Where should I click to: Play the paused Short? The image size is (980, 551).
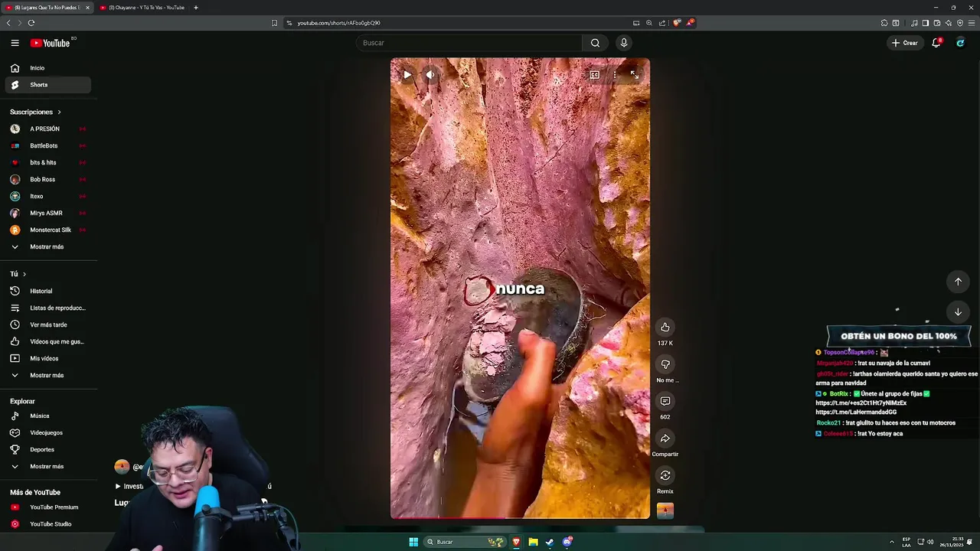pyautogui.click(x=407, y=75)
